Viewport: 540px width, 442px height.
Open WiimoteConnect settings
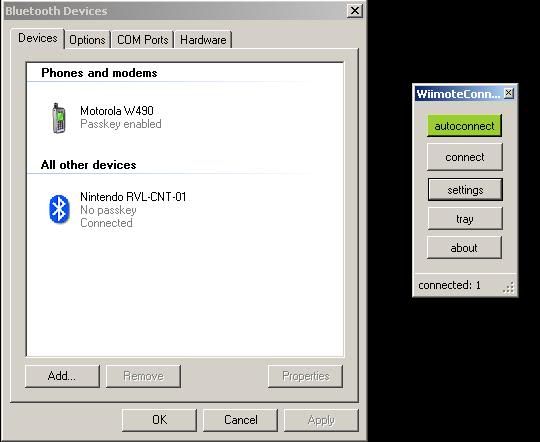pyautogui.click(x=465, y=190)
